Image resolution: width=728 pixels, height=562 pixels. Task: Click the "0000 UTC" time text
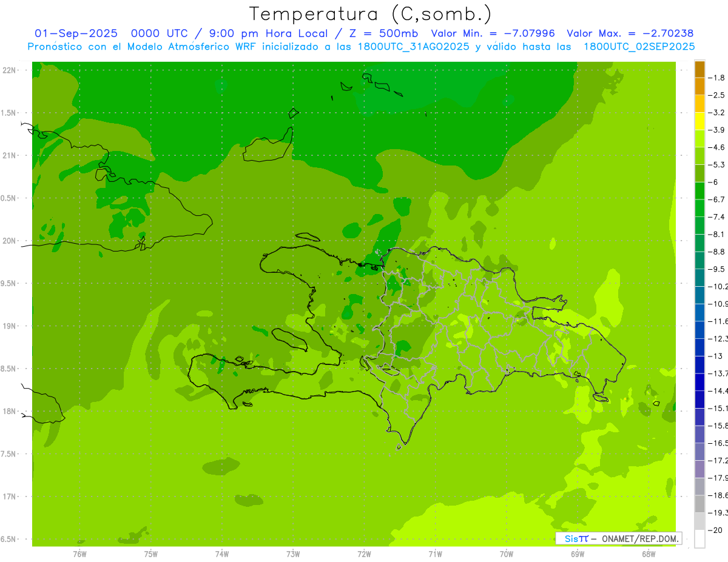[160, 33]
